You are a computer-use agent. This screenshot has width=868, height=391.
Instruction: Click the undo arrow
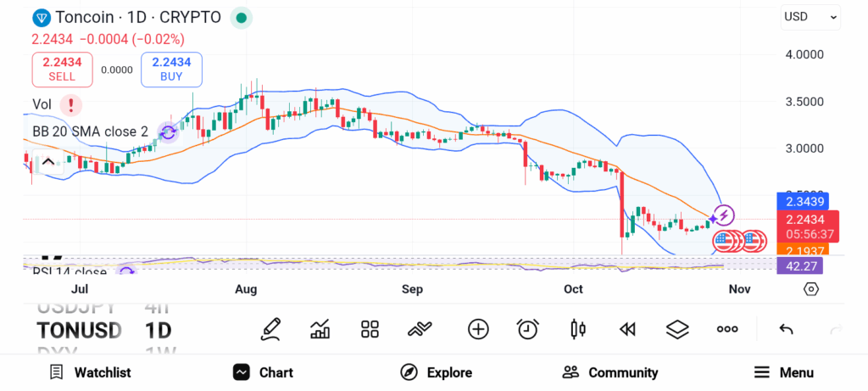pyautogui.click(x=786, y=329)
